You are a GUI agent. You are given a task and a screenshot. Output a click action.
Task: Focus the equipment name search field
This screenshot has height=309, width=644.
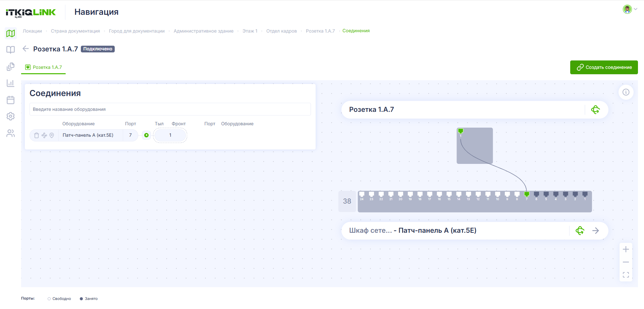170,109
